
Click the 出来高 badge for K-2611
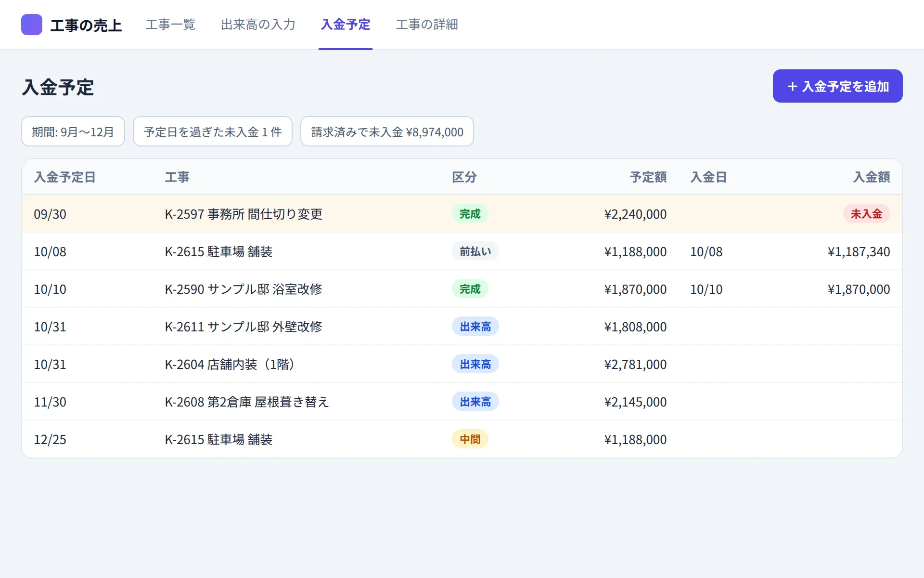(x=475, y=327)
